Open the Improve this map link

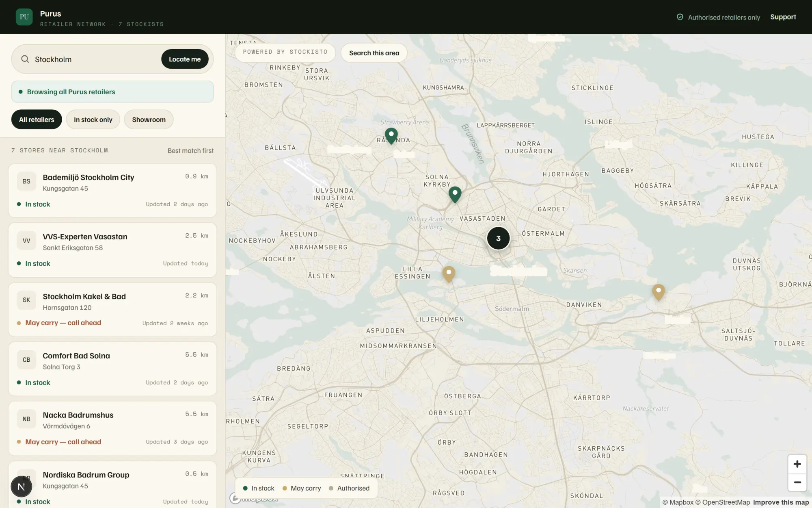tap(781, 502)
